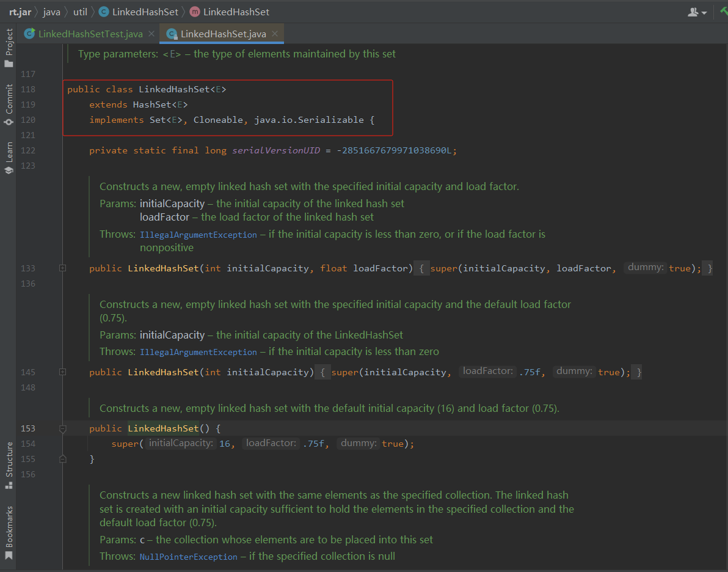Open the NullPointerException doc link
The width and height of the screenshot is (728, 572).
(188, 557)
